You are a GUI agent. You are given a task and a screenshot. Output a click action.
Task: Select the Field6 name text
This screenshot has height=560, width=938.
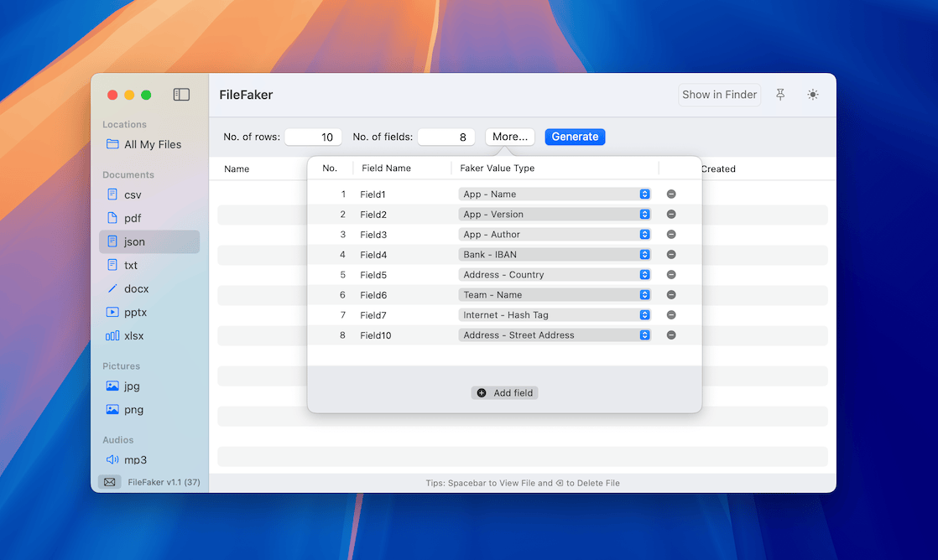click(x=373, y=295)
